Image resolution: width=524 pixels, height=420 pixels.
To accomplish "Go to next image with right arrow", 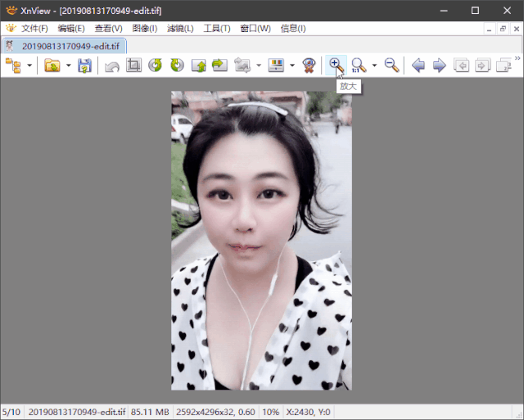I will pos(440,65).
